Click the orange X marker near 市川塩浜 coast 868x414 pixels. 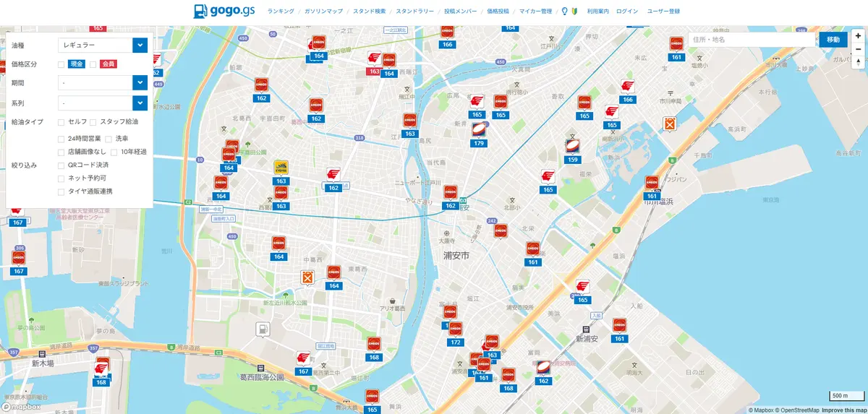670,124
